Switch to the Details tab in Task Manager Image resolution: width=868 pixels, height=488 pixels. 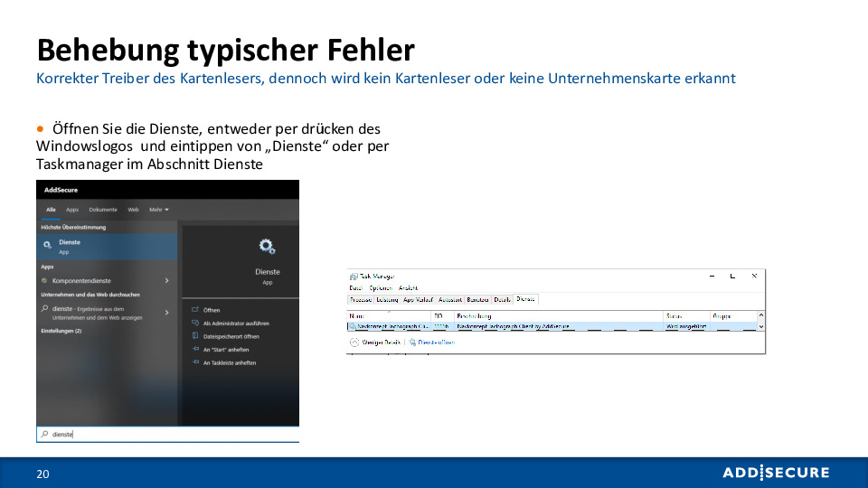pos(502,300)
